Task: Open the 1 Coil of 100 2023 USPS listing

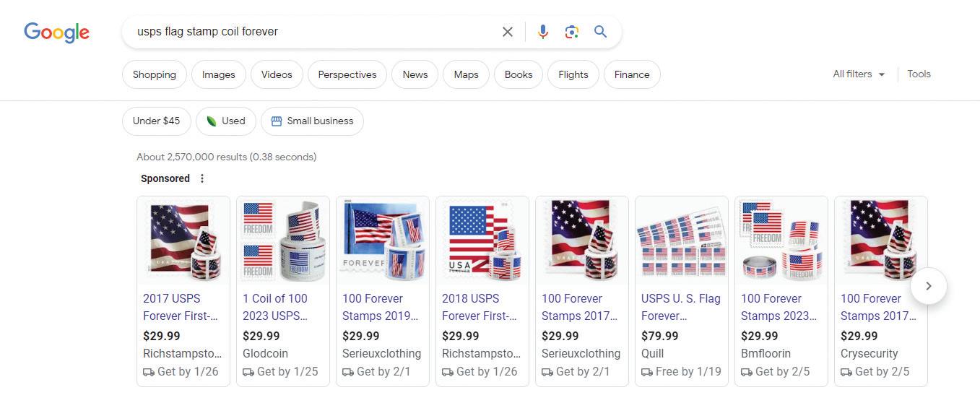Action: [x=275, y=307]
